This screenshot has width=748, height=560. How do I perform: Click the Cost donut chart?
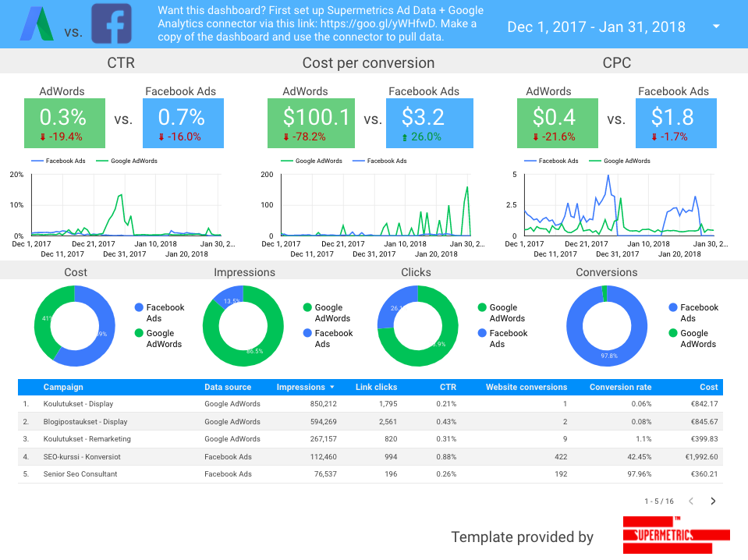tap(74, 326)
